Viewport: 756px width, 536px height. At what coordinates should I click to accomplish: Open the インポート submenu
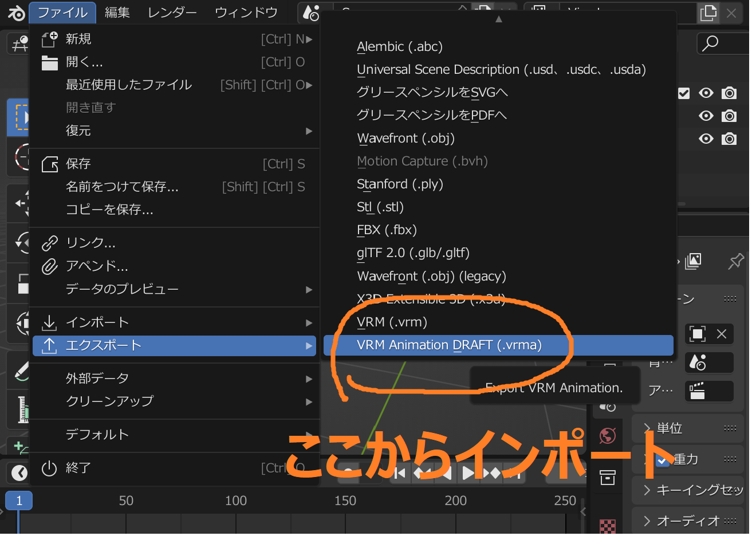175,322
